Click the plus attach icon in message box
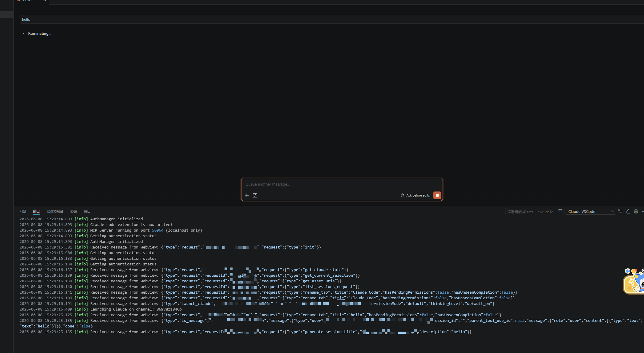This screenshot has width=644, height=353. (x=247, y=195)
